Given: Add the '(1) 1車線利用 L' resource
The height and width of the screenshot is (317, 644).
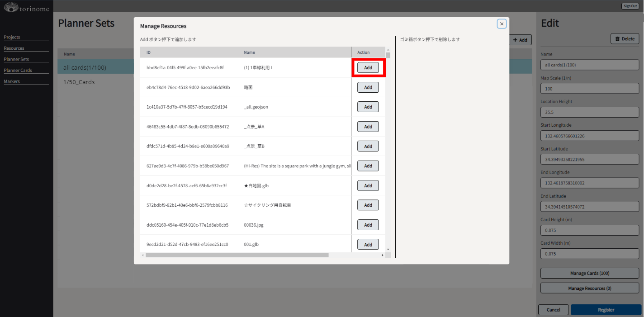Looking at the screenshot, I should 368,67.
